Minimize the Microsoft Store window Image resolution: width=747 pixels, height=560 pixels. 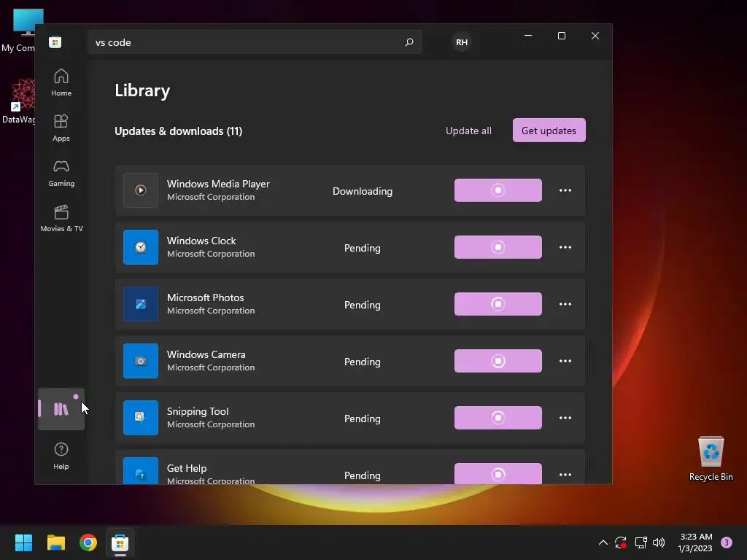click(528, 36)
